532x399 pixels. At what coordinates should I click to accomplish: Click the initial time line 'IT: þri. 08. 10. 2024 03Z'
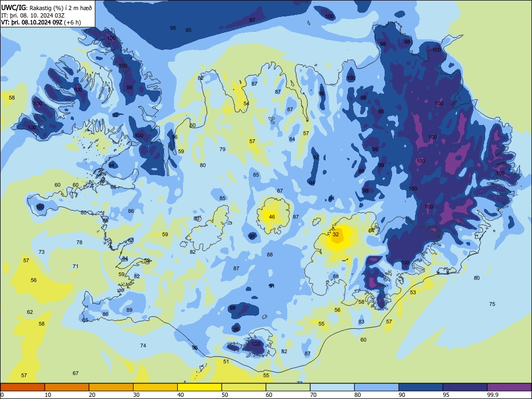point(33,15)
